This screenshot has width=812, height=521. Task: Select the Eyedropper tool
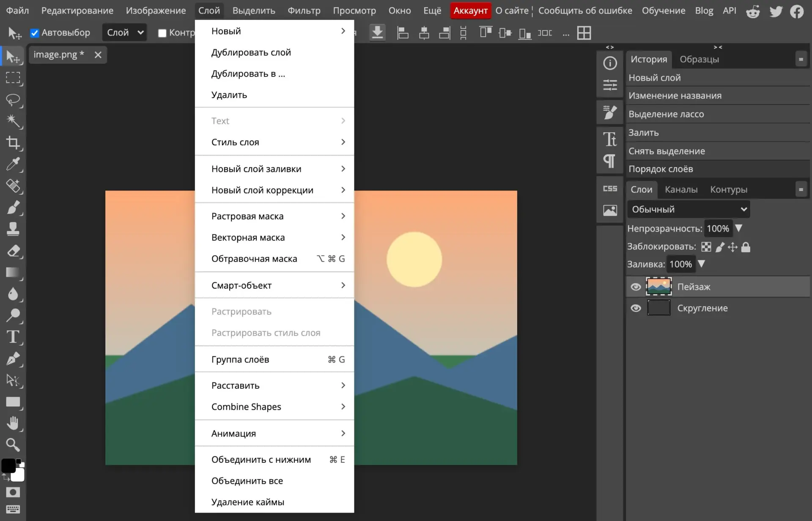[x=13, y=164]
